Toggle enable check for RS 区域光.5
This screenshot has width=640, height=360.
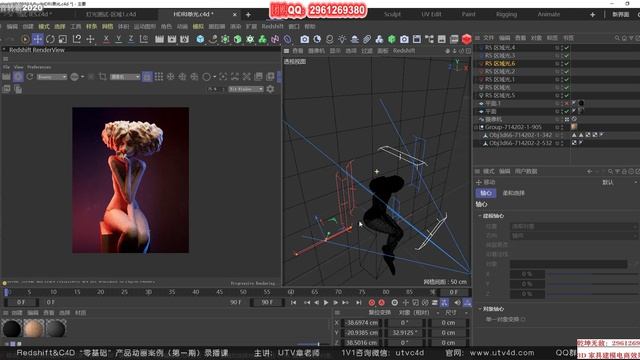coord(567,96)
